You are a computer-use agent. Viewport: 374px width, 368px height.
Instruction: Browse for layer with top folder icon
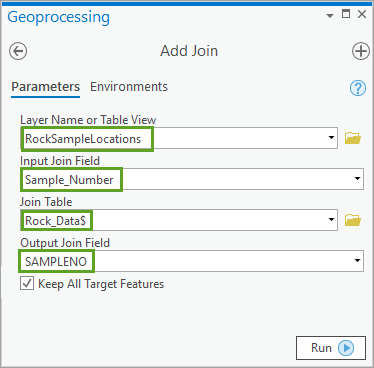[x=353, y=138]
